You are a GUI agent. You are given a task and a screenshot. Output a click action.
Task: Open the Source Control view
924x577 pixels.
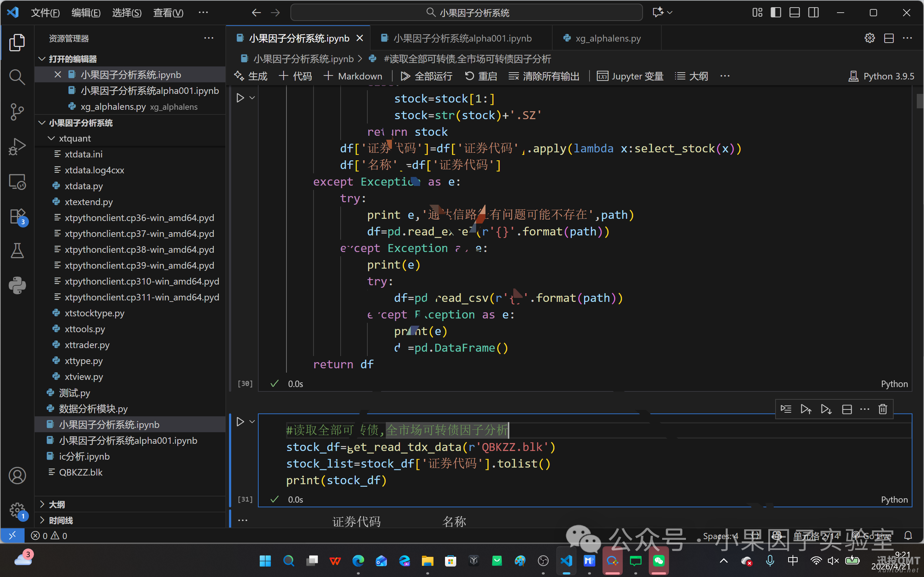(17, 112)
